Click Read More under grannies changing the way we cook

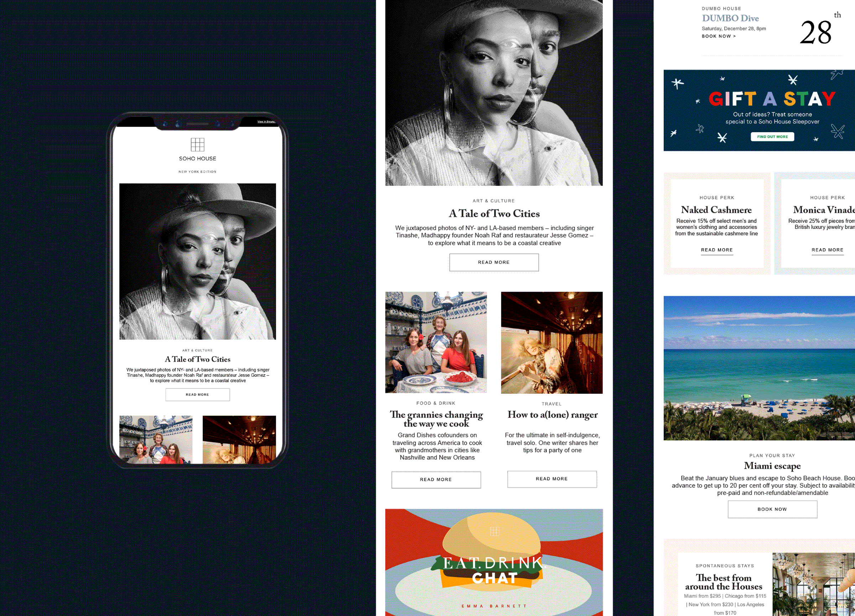436,480
